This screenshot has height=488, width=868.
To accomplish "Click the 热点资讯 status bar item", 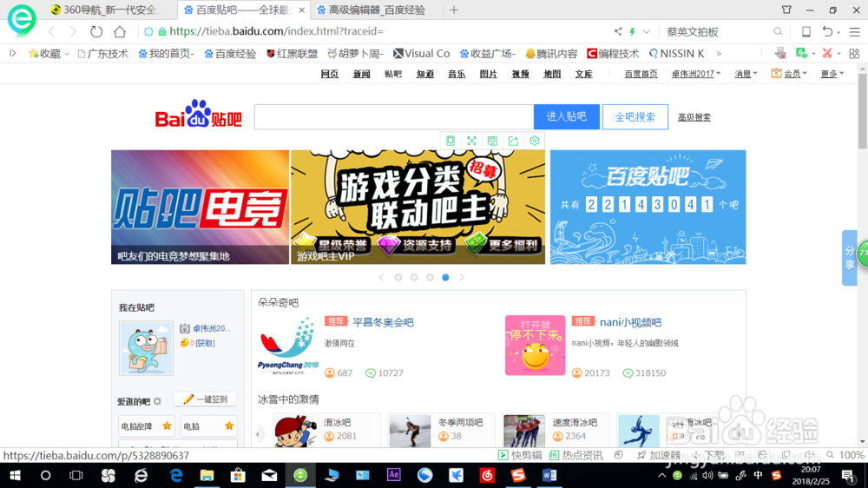I will pyautogui.click(x=575, y=455).
